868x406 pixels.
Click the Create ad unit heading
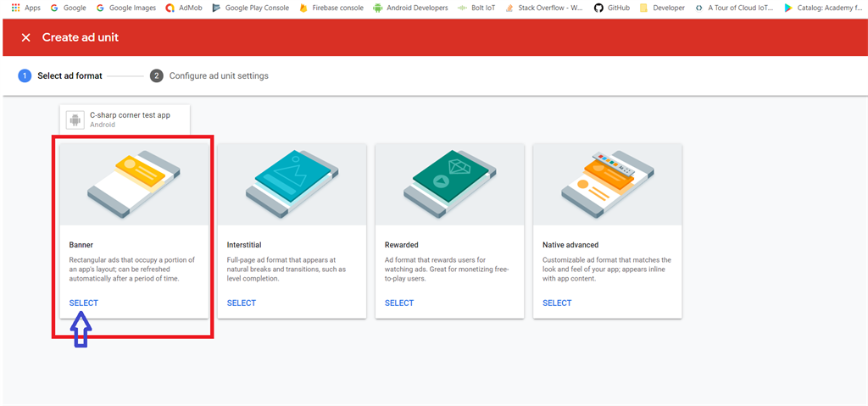tap(81, 37)
